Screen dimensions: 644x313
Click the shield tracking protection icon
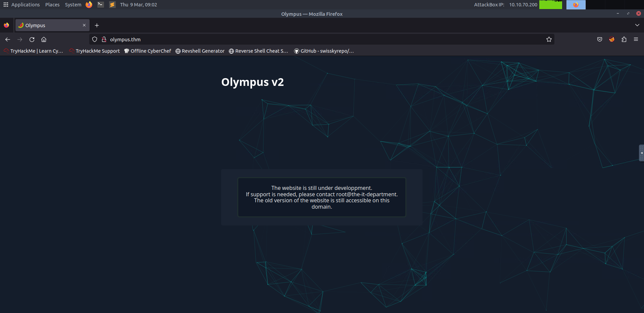pyautogui.click(x=94, y=39)
